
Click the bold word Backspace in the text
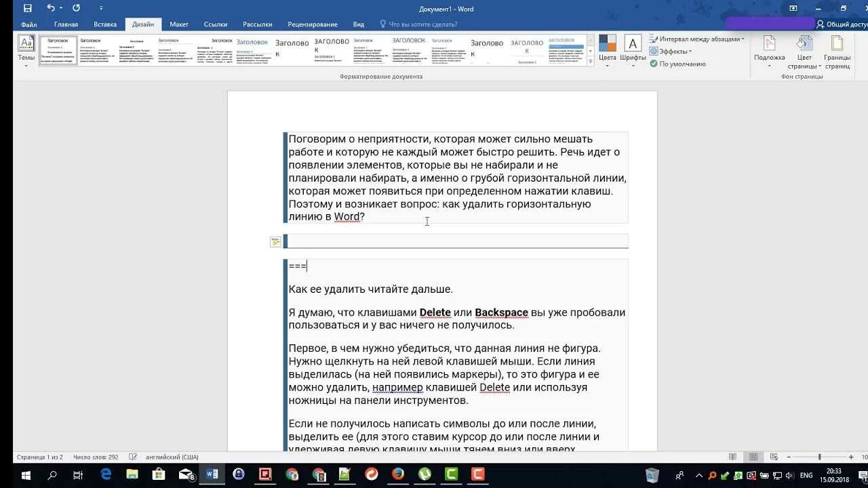click(501, 312)
